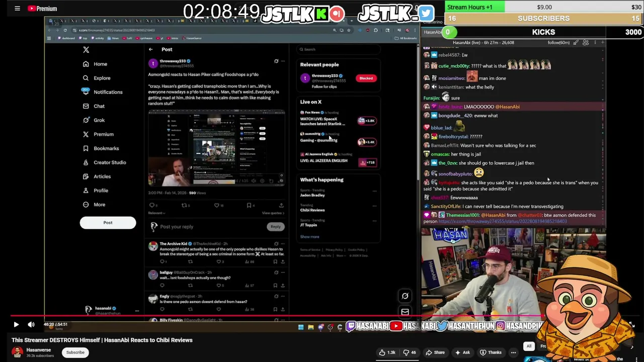Open Explore in the X sidebar
Image resolution: width=644 pixels, height=362 pixels.
[x=96, y=78]
